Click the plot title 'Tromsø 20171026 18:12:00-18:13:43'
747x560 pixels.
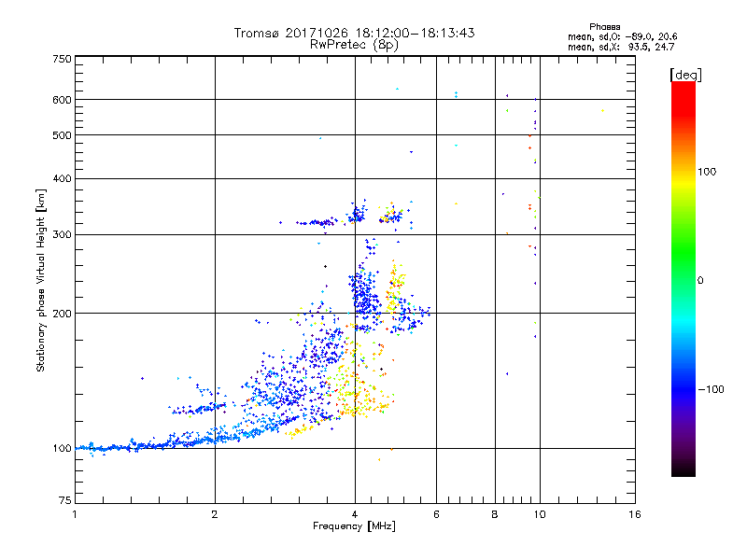point(354,33)
